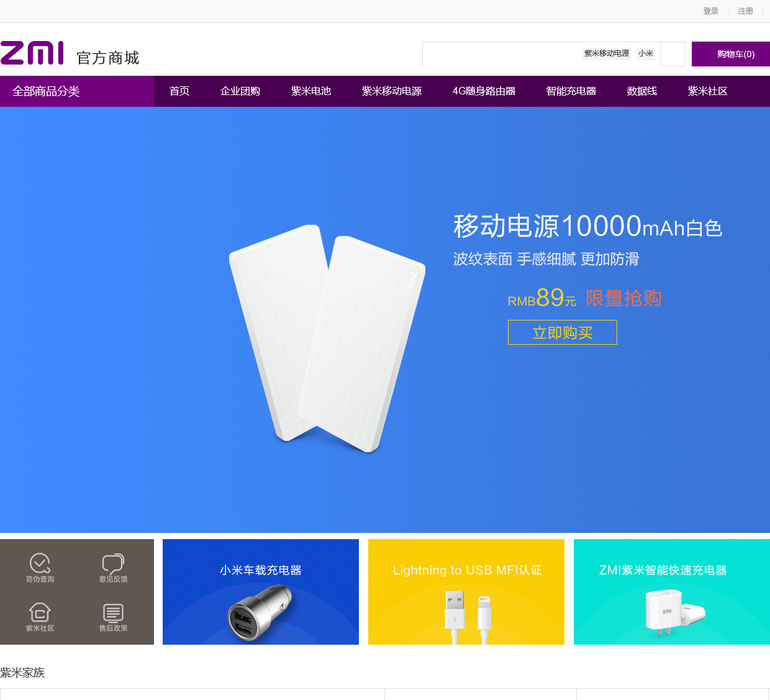Open the 紫米社区 community house icon
This screenshot has width=770, height=700.
point(40,617)
